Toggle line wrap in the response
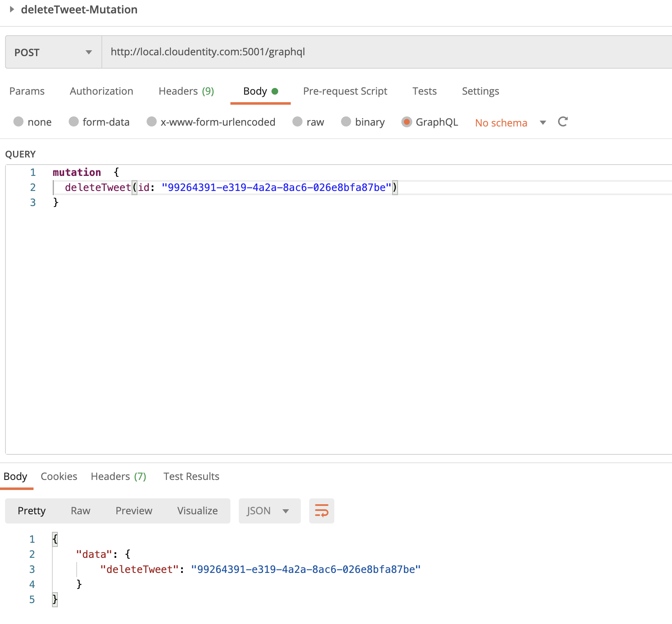Image resolution: width=672 pixels, height=624 pixels. pyautogui.click(x=322, y=511)
